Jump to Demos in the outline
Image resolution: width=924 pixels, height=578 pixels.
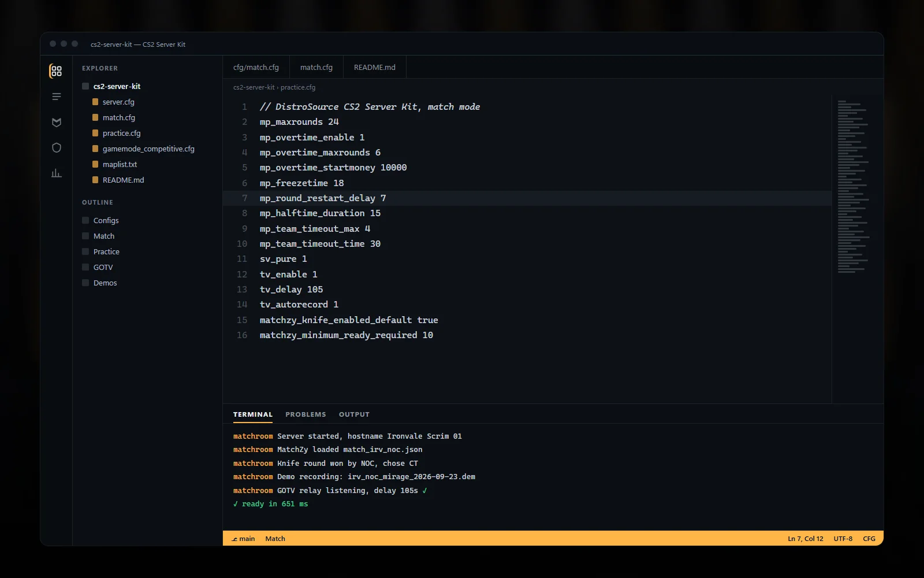(105, 283)
